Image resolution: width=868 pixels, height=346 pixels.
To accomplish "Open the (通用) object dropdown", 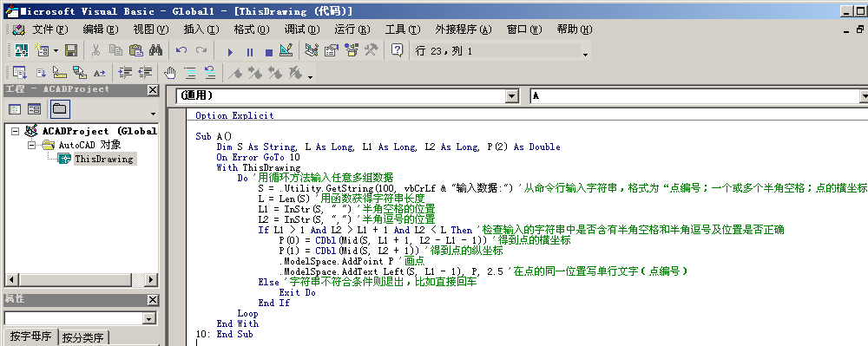I will point(512,96).
